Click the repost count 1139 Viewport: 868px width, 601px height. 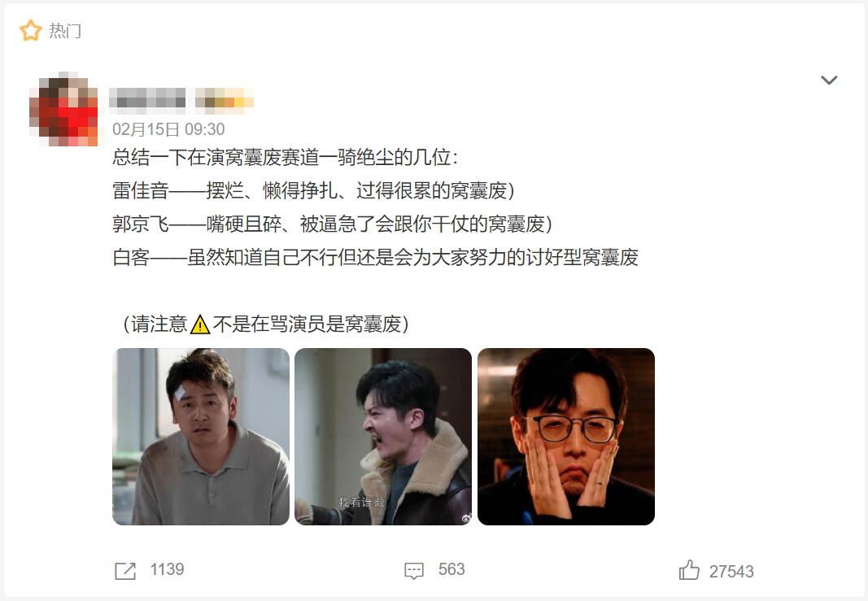[x=168, y=569]
